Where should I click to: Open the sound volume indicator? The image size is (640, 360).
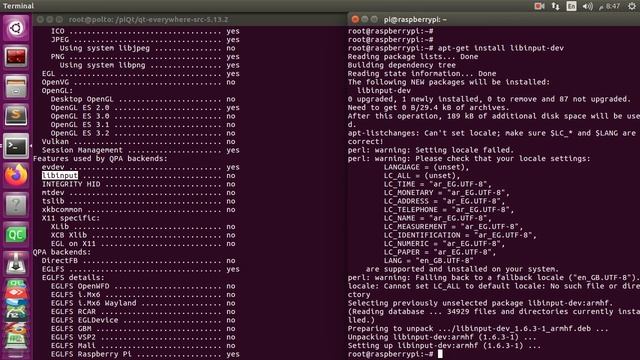point(587,6)
